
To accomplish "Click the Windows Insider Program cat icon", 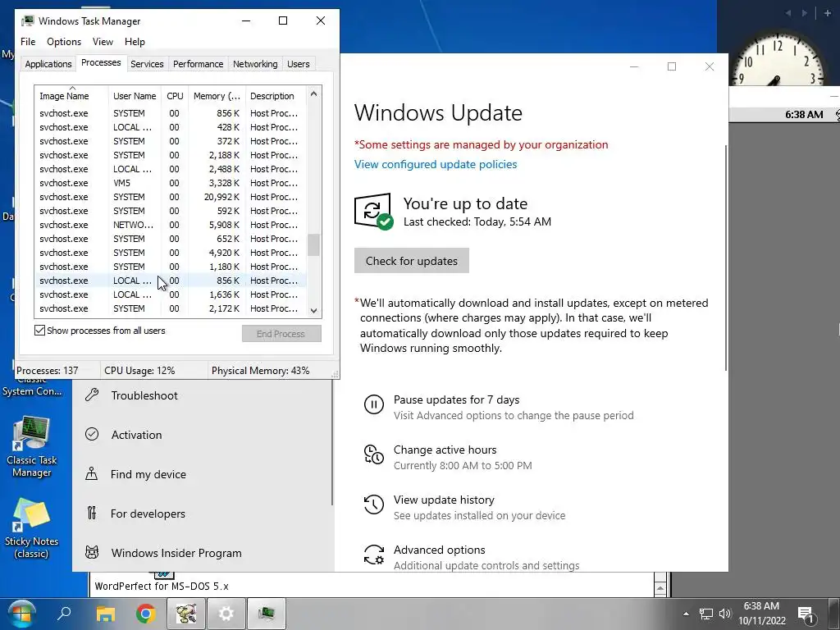I will click(92, 552).
